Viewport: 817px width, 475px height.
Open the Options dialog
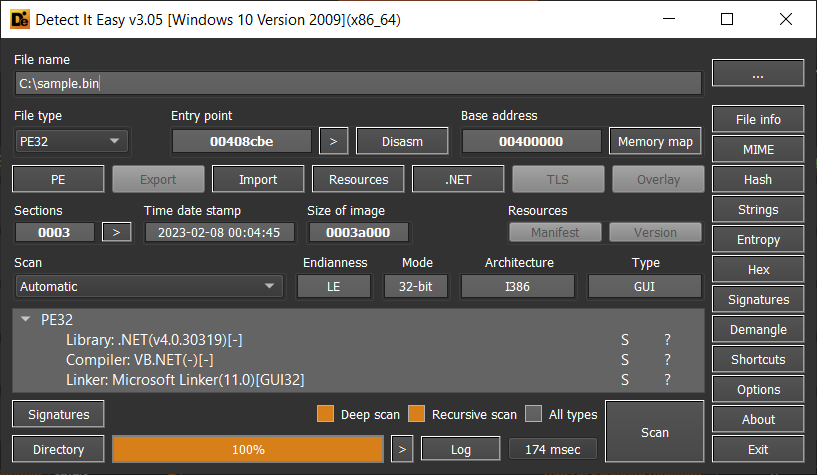(758, 390)
